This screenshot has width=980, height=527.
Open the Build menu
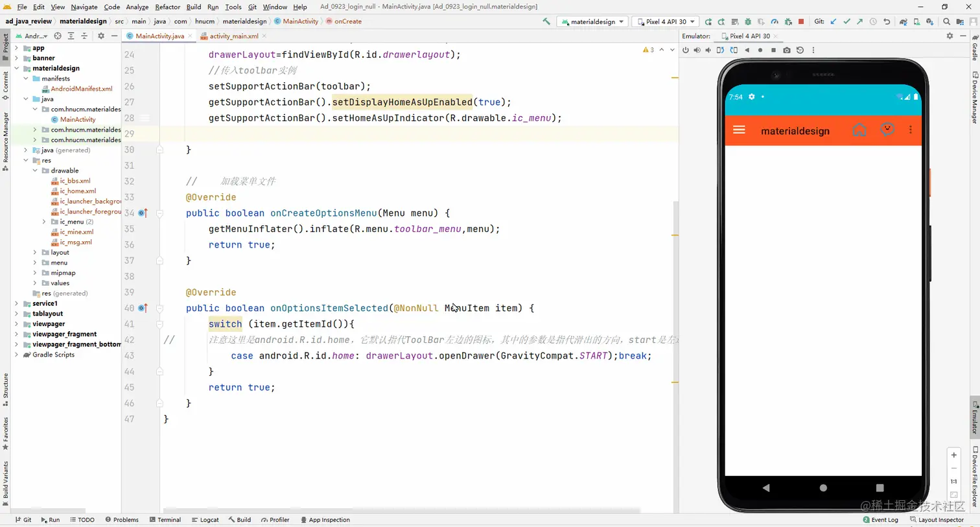click(x=193, y=6)
